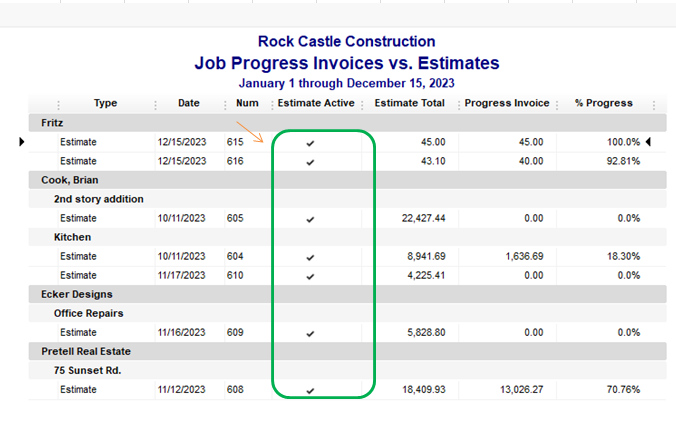
Task: Click estimate number 615
Action: pyautogui.click(x=235, y=142)
